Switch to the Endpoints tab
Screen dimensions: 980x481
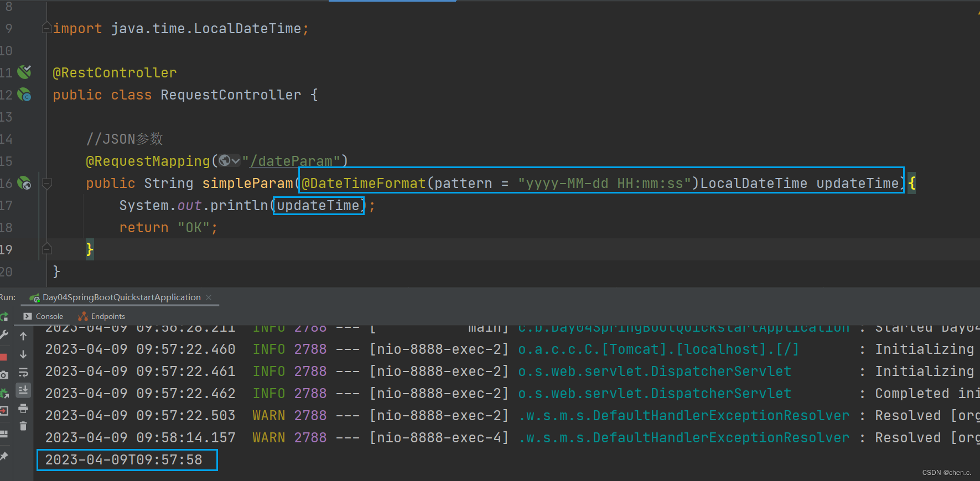click(x=102, y=316)
